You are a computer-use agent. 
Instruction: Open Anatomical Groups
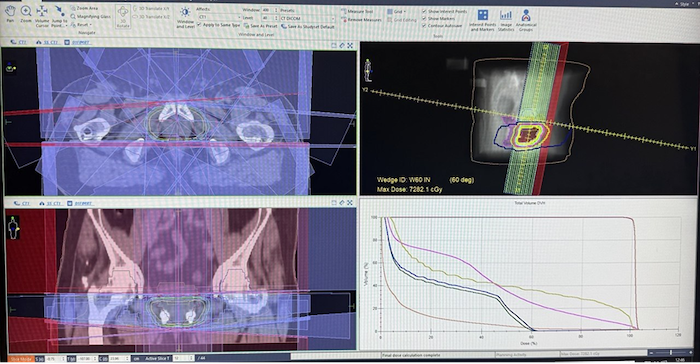526,21
